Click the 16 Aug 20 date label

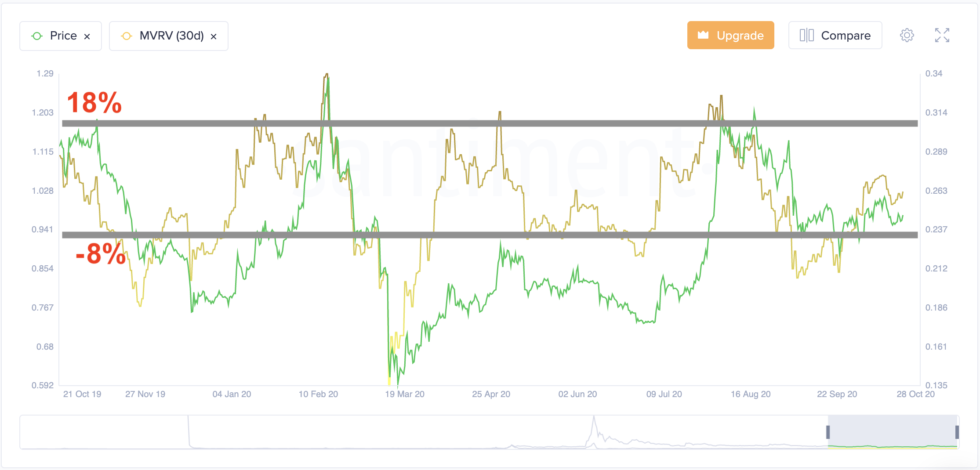coord(751,394)
